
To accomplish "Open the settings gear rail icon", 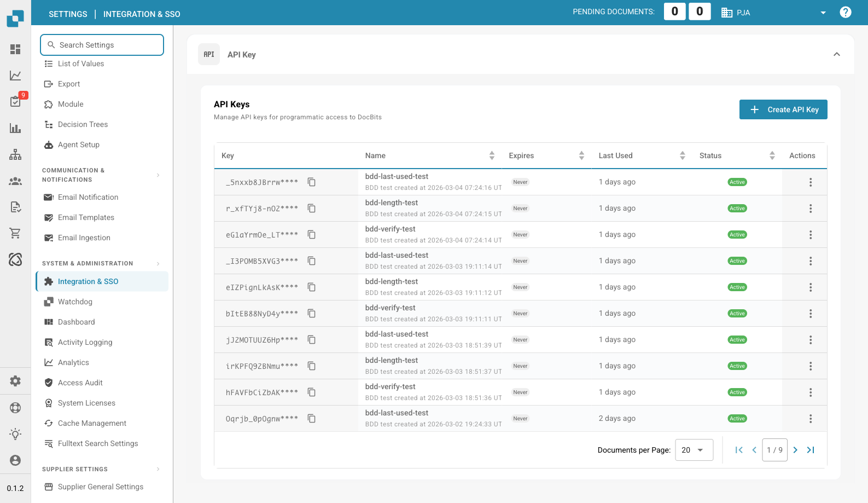I will 15,381.
